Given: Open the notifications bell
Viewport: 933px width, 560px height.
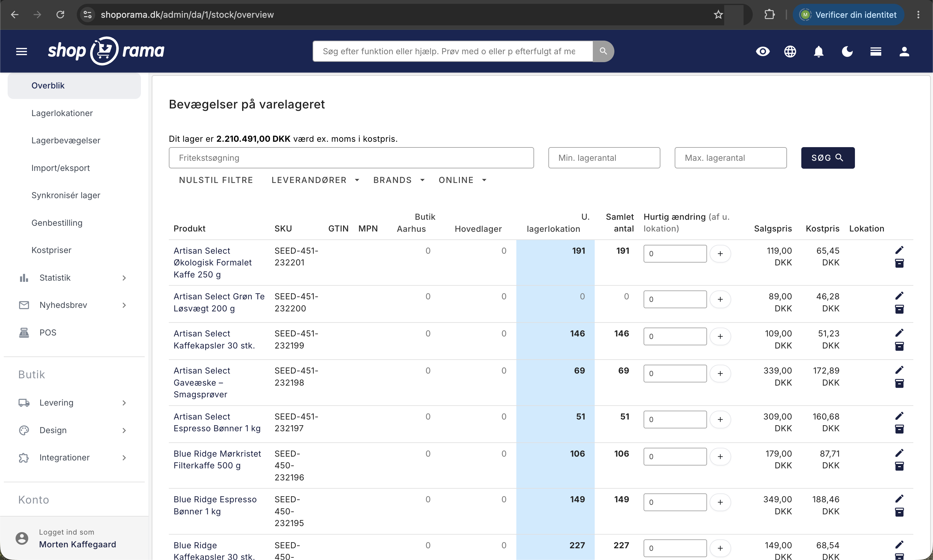Looking at the screenshot, I should pyautogui.click(x=818, y=51).
